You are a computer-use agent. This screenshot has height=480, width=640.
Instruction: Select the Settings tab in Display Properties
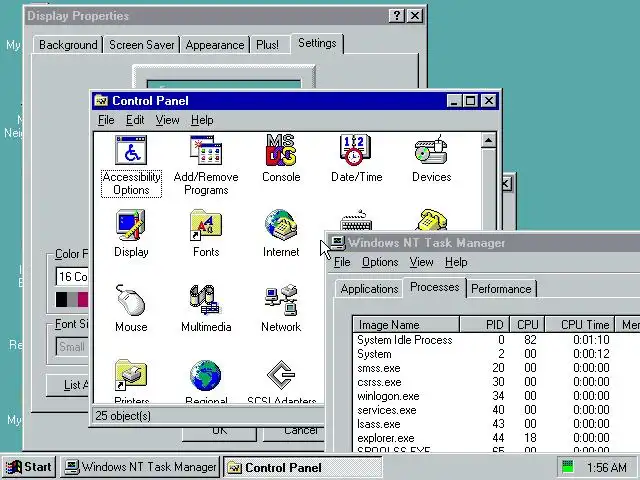(317, 43)
